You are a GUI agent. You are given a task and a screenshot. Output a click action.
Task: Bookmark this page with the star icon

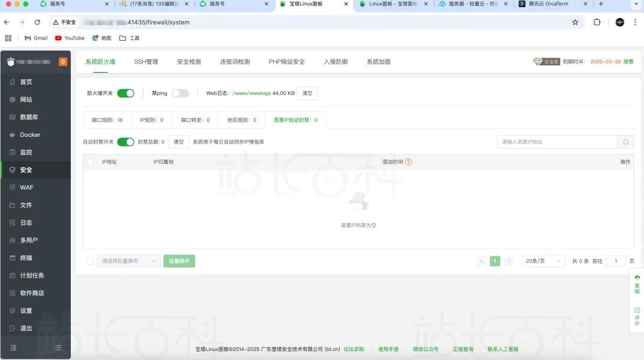pos(575,22)
